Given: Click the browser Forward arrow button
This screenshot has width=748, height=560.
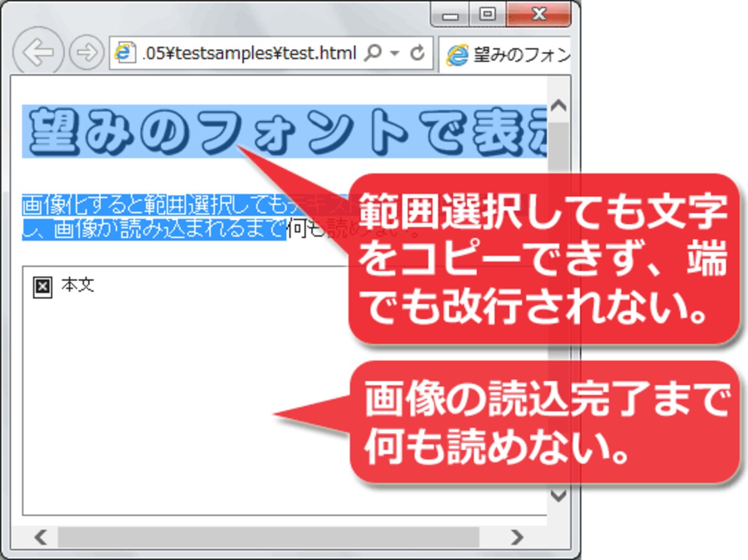Looking at the screenshot, I should click(86, 54).
